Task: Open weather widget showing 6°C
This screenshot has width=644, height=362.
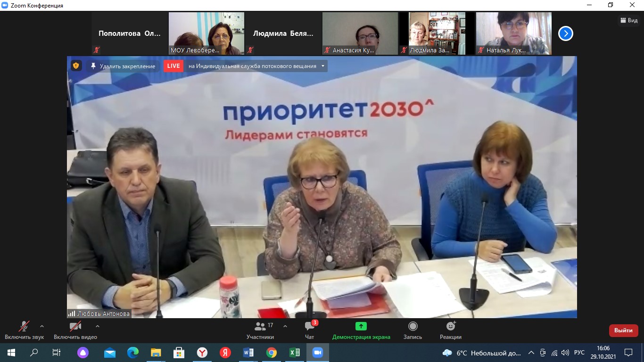Action: click(481, 353)
